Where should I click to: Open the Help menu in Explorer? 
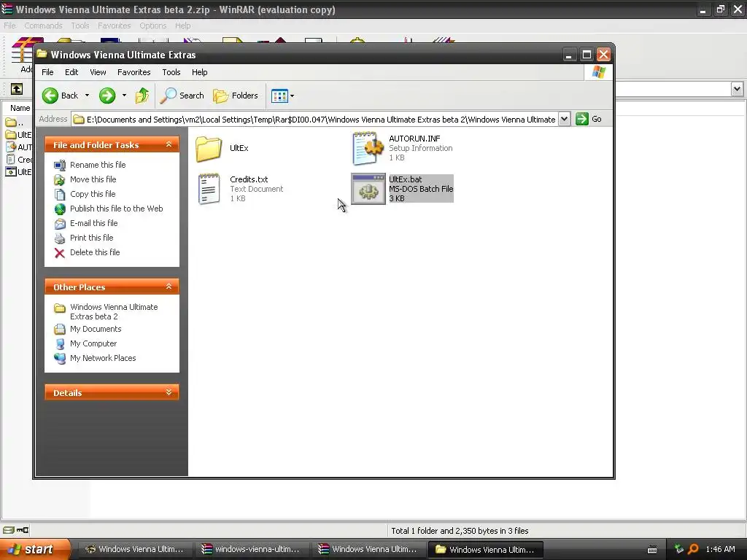[x=200, y=72]
